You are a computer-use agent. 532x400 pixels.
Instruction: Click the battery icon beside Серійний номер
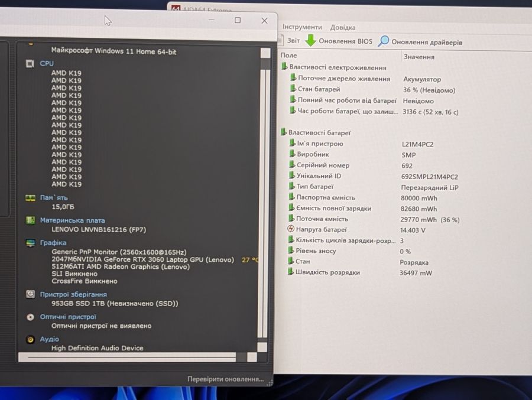(x=292, y=164)
